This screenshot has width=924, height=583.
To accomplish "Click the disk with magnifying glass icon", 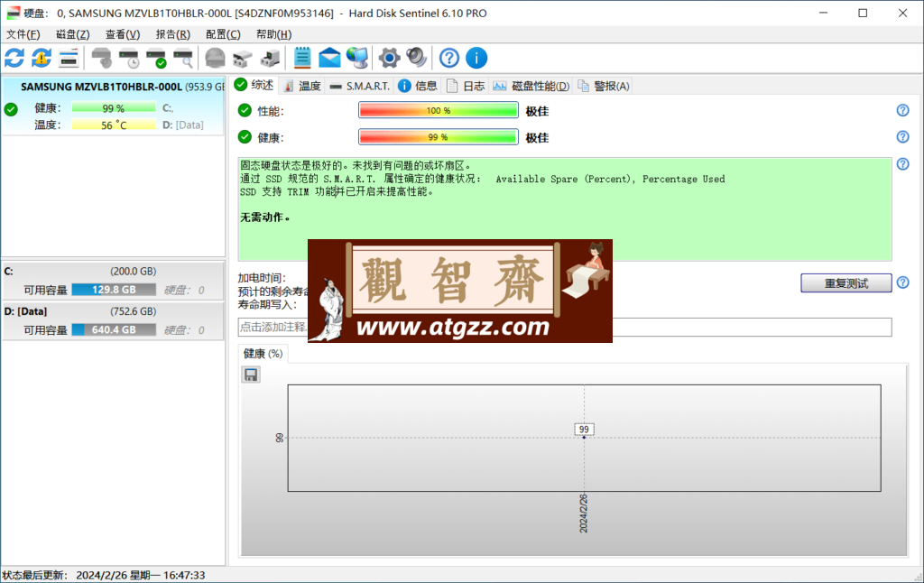I will 183,58.
